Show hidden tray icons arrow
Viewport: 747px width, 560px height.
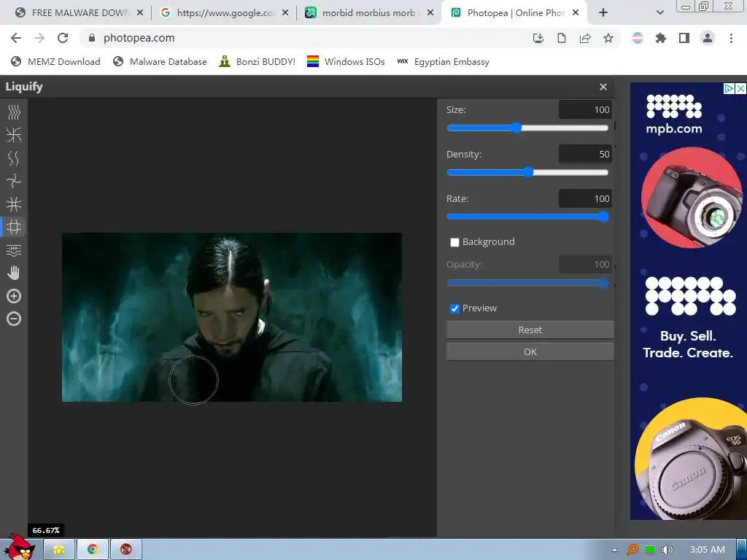[614, 550]
